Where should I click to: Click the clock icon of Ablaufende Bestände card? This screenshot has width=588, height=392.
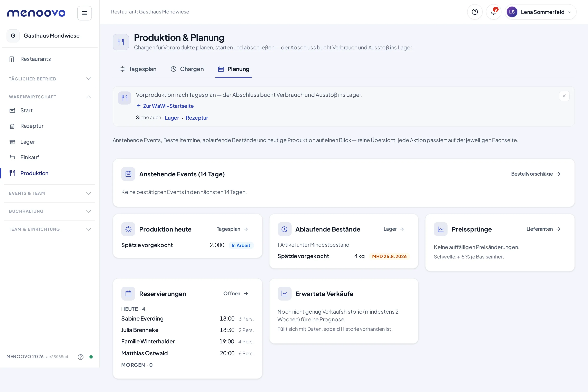(284, 229)
